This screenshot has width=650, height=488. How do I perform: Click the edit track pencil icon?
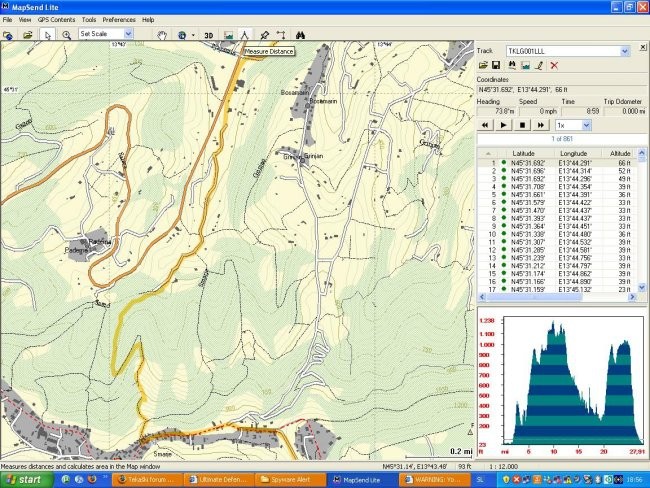coord(539,66)
